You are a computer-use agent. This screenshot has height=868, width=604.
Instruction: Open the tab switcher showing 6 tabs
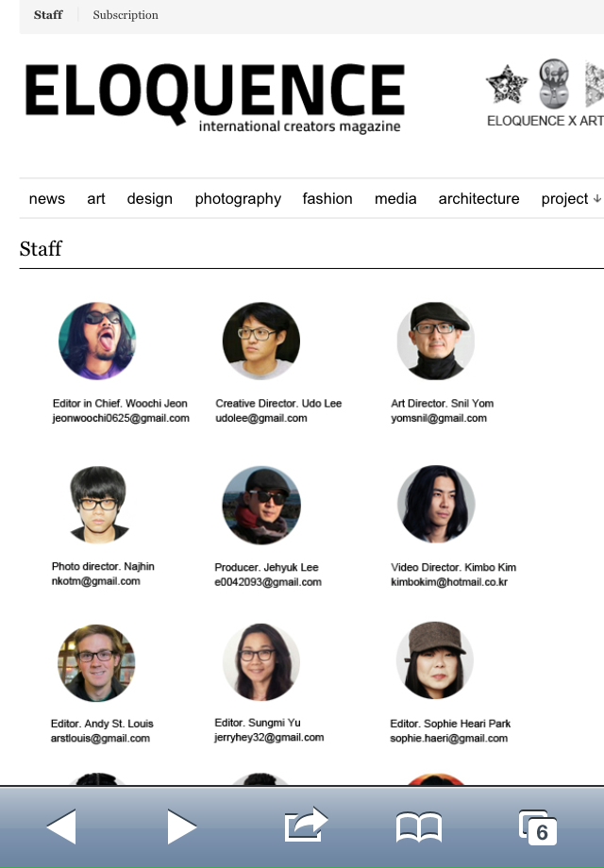[537, 827]
